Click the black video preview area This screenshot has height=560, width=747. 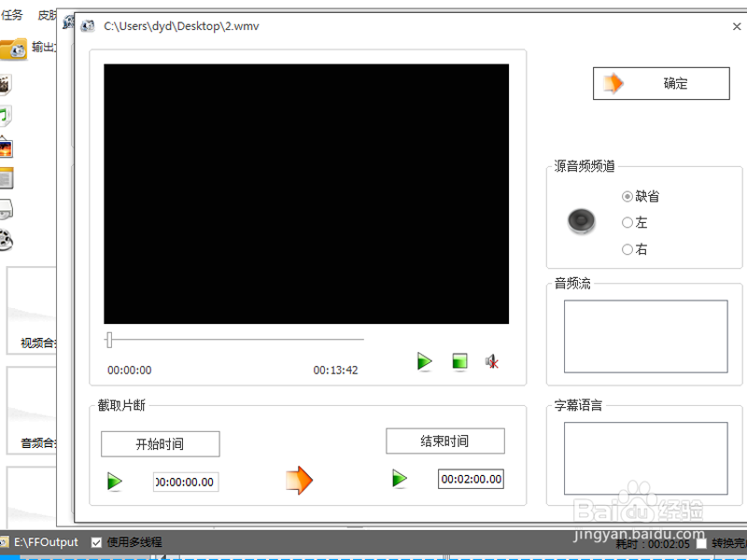(x=306, y=194)
